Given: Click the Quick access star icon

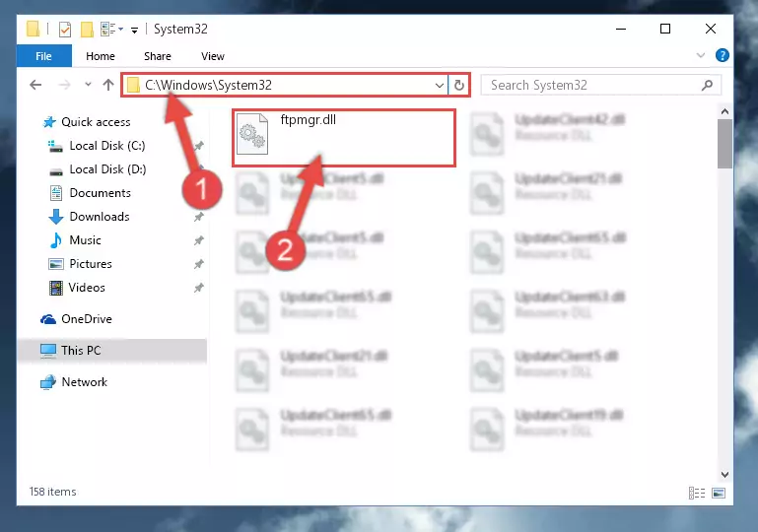Looking at the screenshot, I should (49, 122).
